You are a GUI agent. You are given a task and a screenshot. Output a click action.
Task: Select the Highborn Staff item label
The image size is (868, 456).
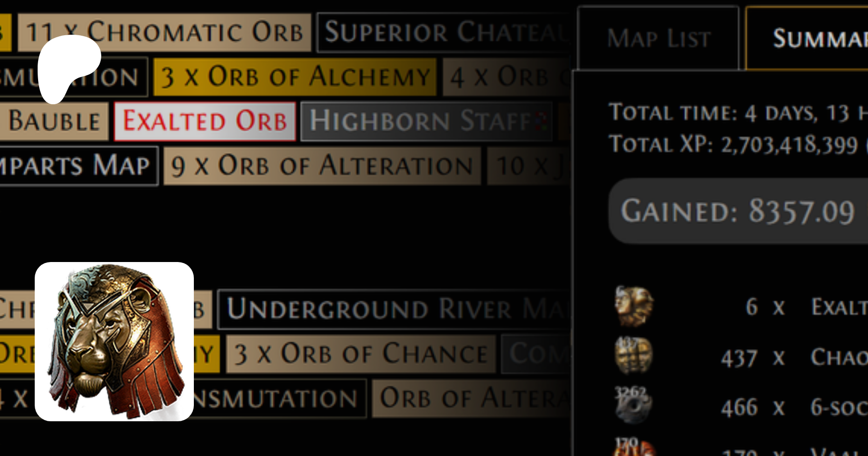point(426,121)
